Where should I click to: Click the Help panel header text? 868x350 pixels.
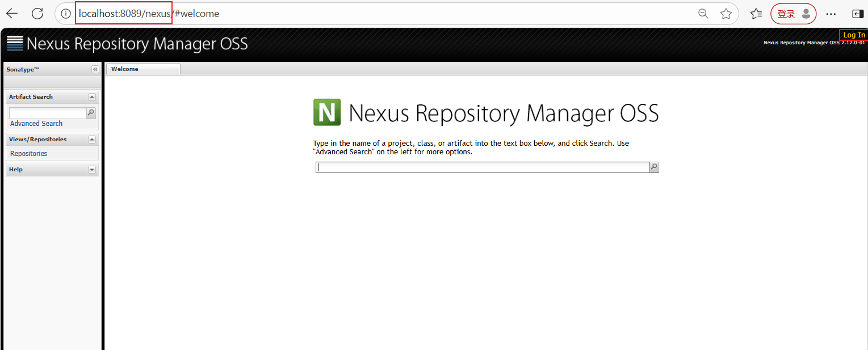16,170
